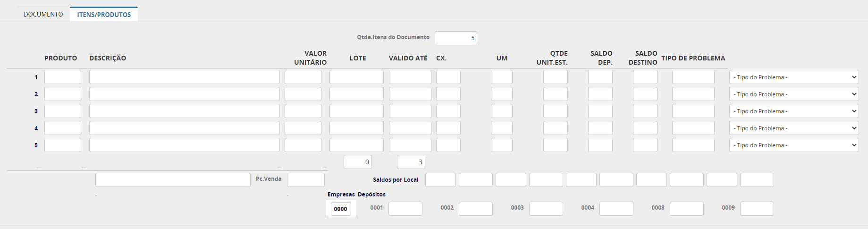Image resolution: width=868 pixels, height=229 pixels.
Task: Expand Tipo do Problema dropdown in row 2
Action: tap(793, 94)
